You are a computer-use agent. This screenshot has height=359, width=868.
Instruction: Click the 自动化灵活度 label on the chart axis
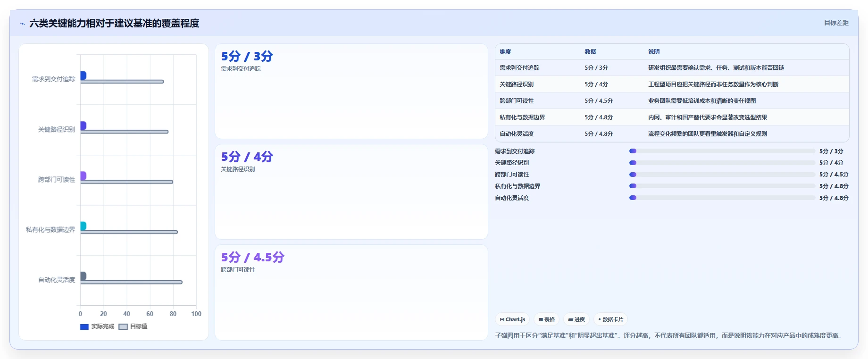(57, 280)
